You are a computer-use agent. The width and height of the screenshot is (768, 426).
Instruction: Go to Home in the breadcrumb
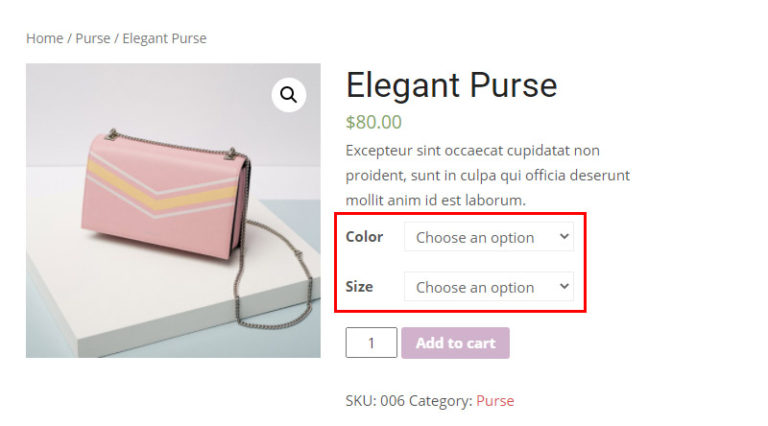[44, 38]
